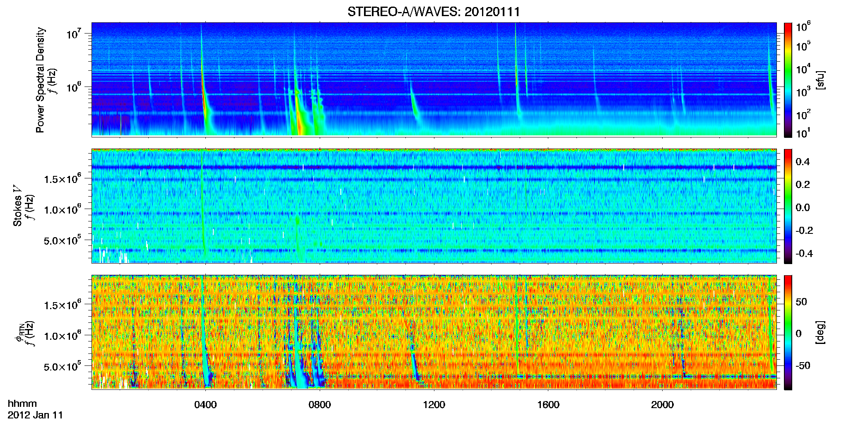Click the hhmm time format label
This screenshot has width=868, height=447.
pos(22,404)
